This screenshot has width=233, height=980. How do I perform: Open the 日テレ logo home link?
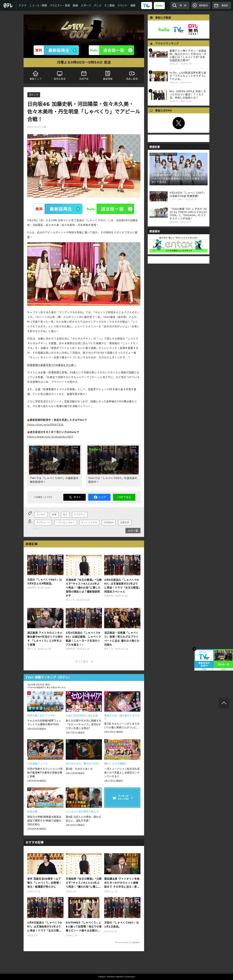point(8,5)
